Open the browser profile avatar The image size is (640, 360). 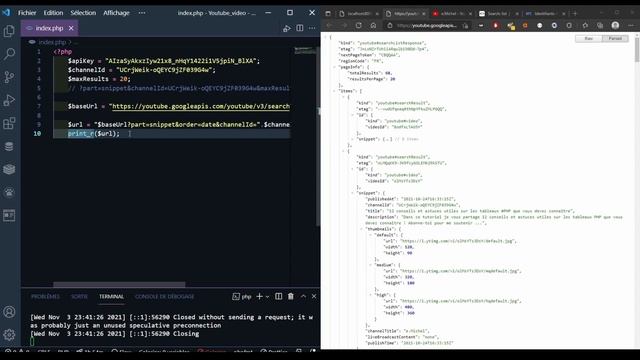[615, 25]
